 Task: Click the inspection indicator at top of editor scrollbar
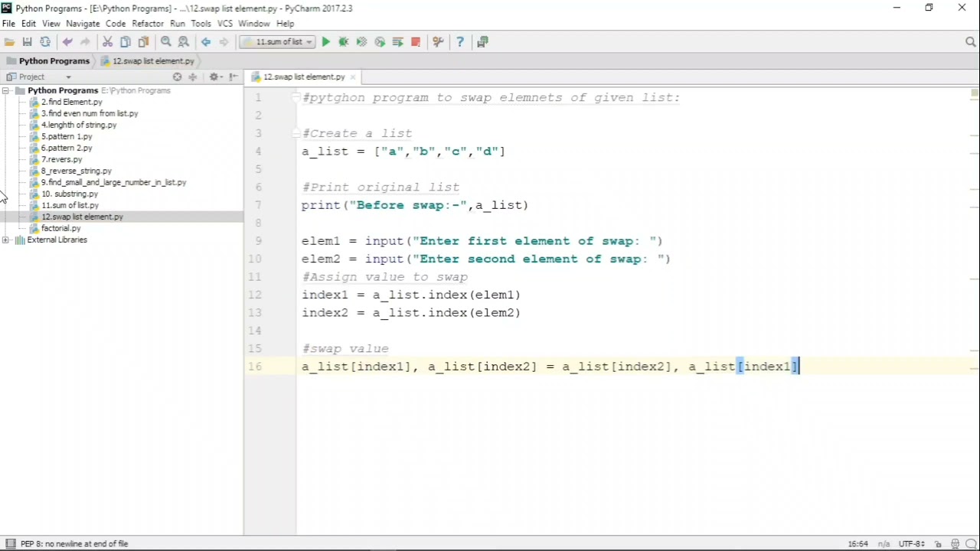[974, 93]
